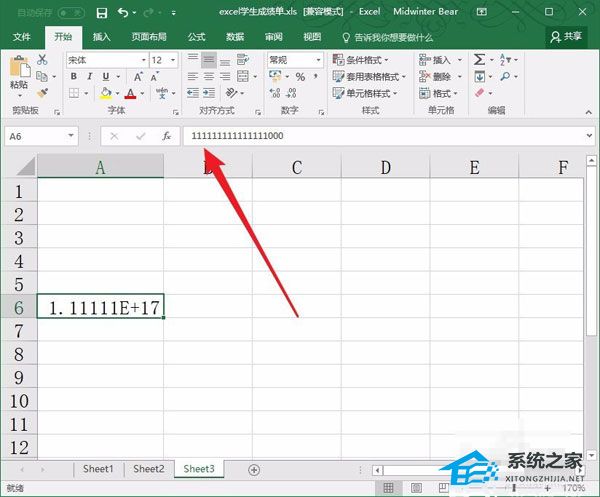Screen dimensions: 600x497
Task: Align text left
Action: 193,77
